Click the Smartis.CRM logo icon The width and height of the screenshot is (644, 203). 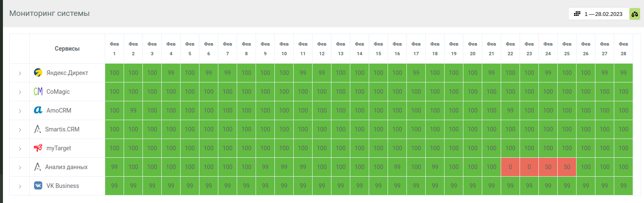tap(38, 129)
